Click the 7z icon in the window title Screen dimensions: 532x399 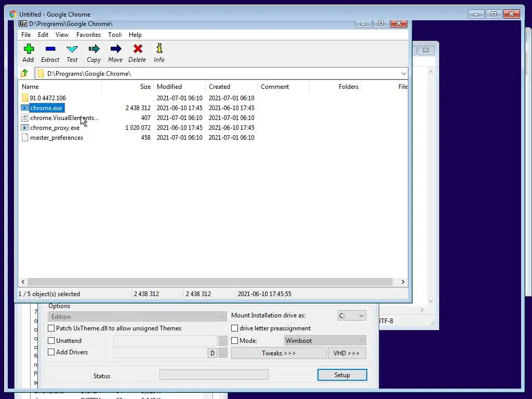coord(23,23)
